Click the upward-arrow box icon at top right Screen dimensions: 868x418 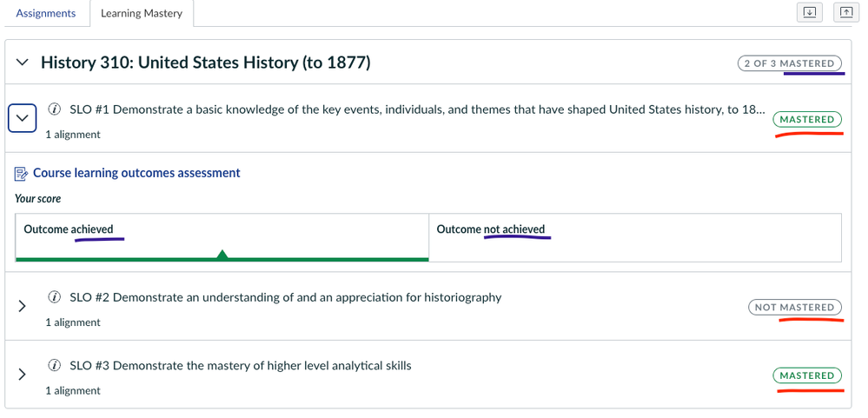pyautogui.click(x=845, y=12)
